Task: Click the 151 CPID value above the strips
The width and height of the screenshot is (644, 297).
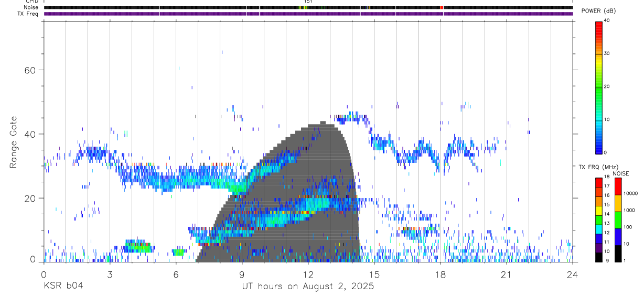Action: point(308,2)
